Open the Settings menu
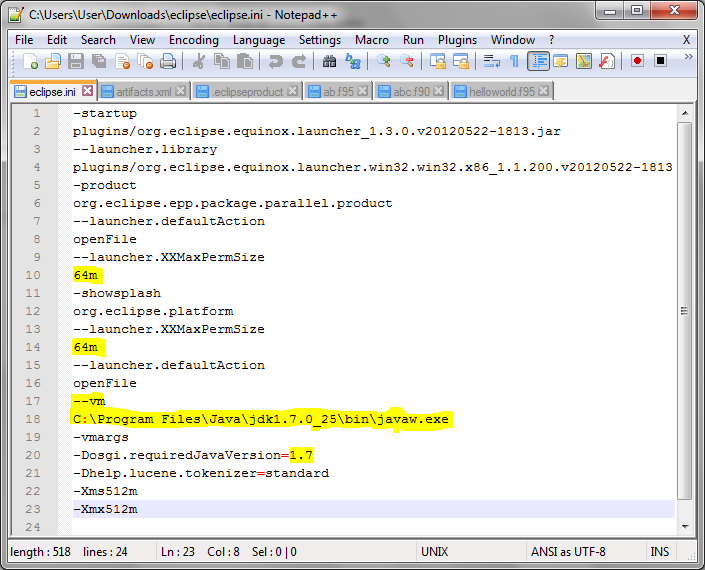 [x=320, y=40]
